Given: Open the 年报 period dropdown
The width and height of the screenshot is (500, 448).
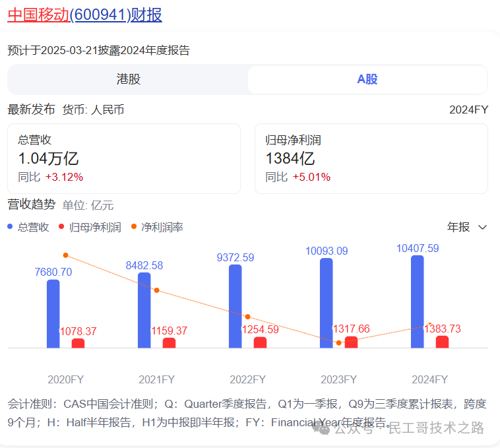Looking at the screenshot, I should pyautogui.click(x=467, y=227).
